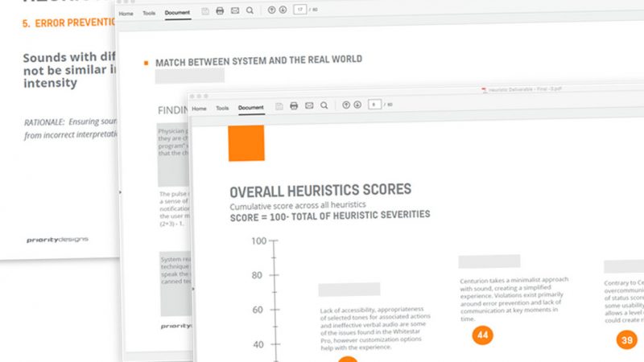Viewport: 644px width, 362px height.
Task: Click 'MATCH BETWEEN SYSTEM AND THE REAL WORLD' heading
Action: pyautogui.click(x=258, y=61)
